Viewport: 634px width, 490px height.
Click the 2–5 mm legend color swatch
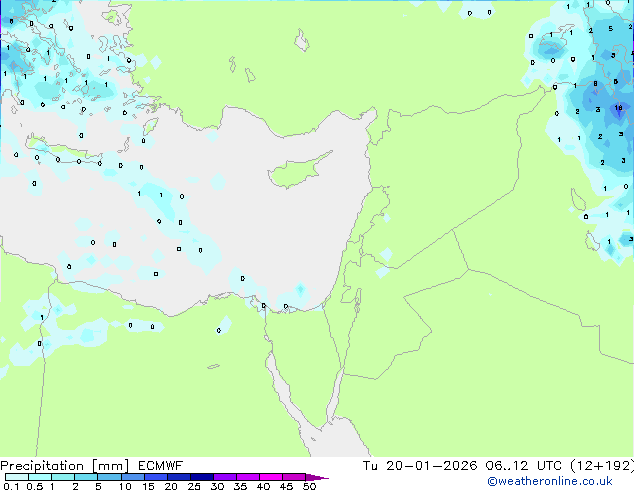pyautogui.click(x=86, y=477)
